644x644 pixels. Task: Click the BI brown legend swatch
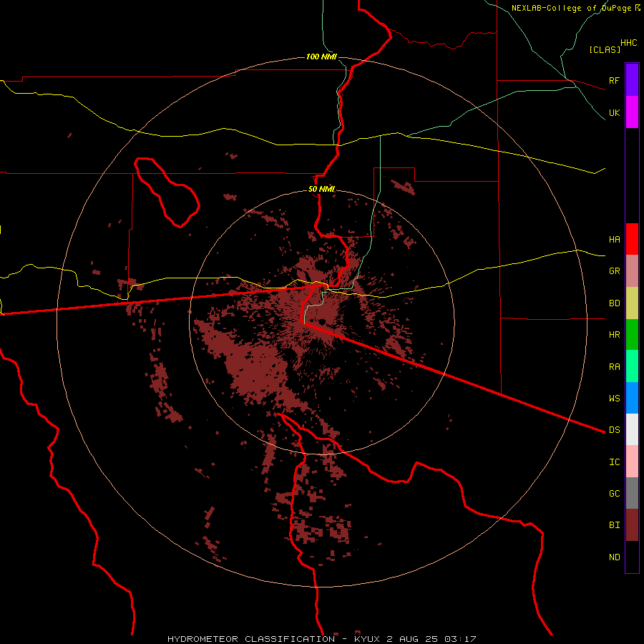click(x=632, y=525)
